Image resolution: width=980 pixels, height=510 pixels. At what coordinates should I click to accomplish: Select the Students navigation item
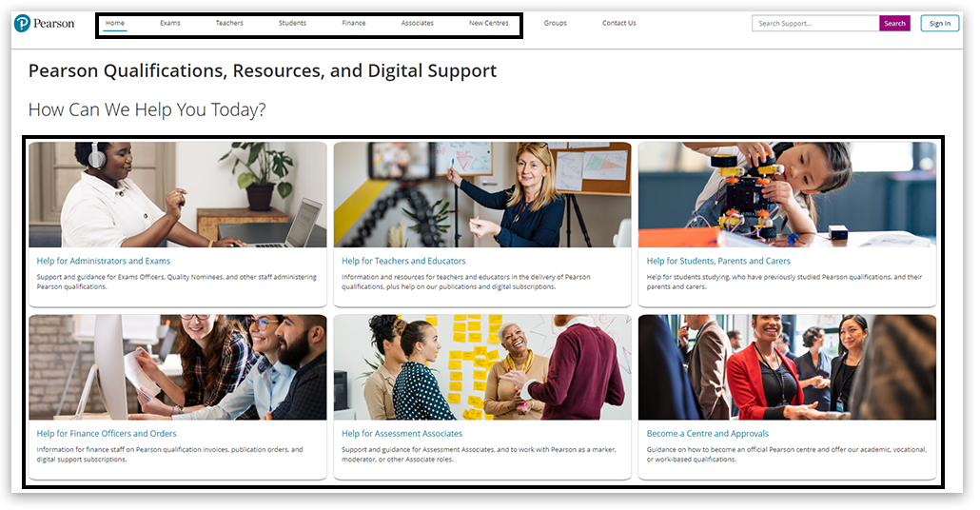click(x=292, y=23)
